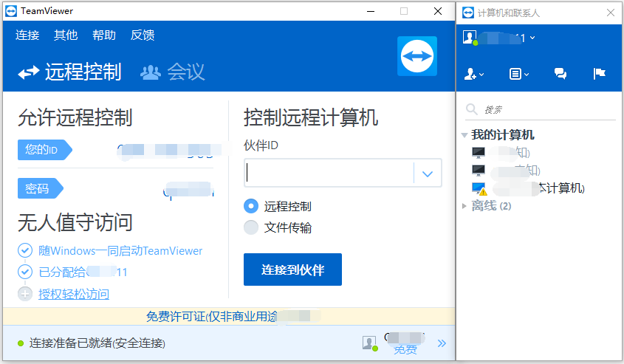Click the 密码 label
The width and height of the screenshot is (624, 364).
(x=40, y=188)
